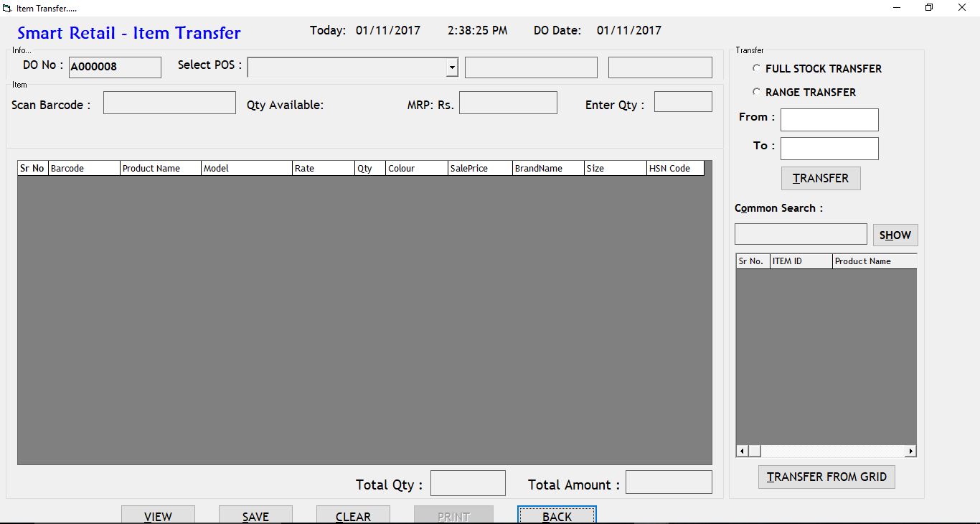
Task: Click the DO No field
Action: point(115,67)
